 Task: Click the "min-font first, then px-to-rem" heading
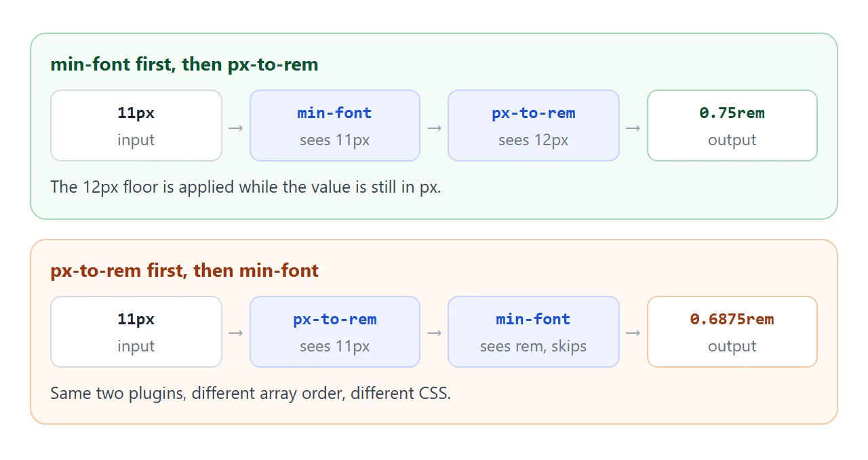(184, 64)
